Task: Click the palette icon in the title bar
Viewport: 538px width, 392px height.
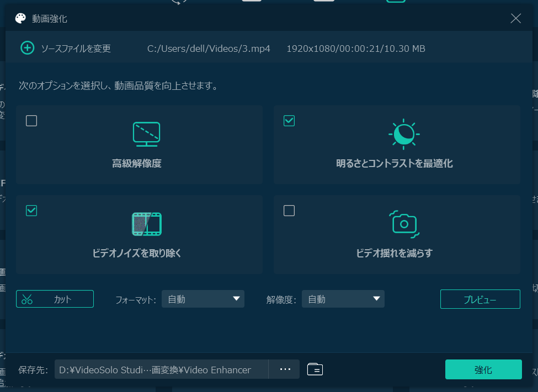Action: point(20,18)
